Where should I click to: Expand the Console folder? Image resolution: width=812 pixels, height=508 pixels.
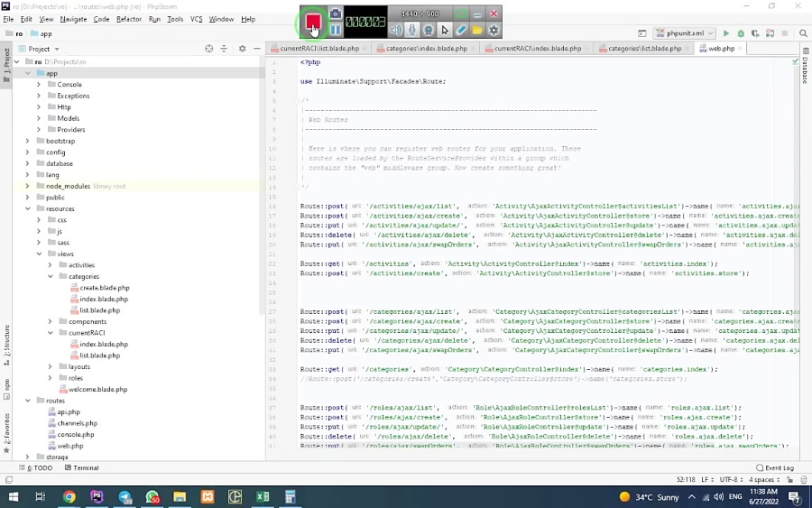(39, 85)
